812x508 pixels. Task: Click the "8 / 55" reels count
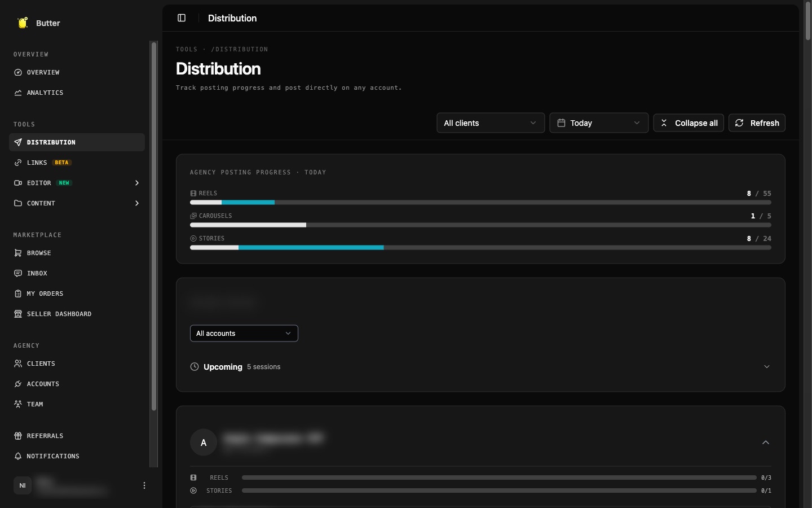(x=759, y=193)
